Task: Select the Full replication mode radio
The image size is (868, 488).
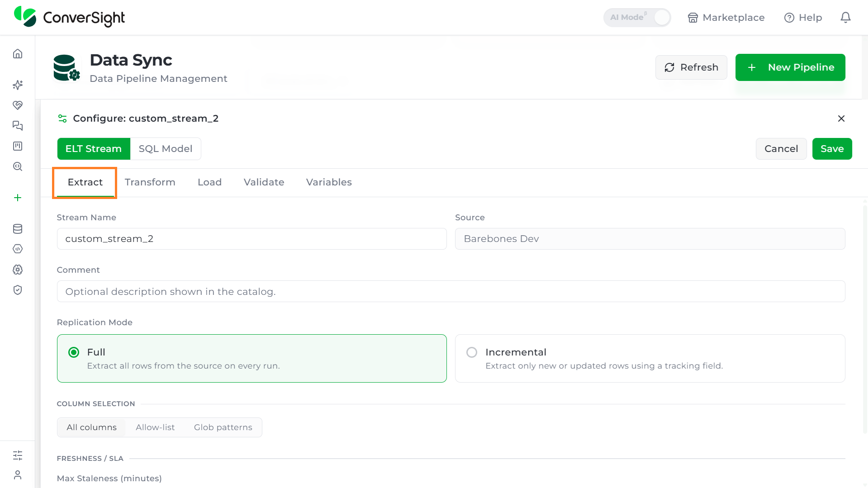Action: (x=74, y=352)
